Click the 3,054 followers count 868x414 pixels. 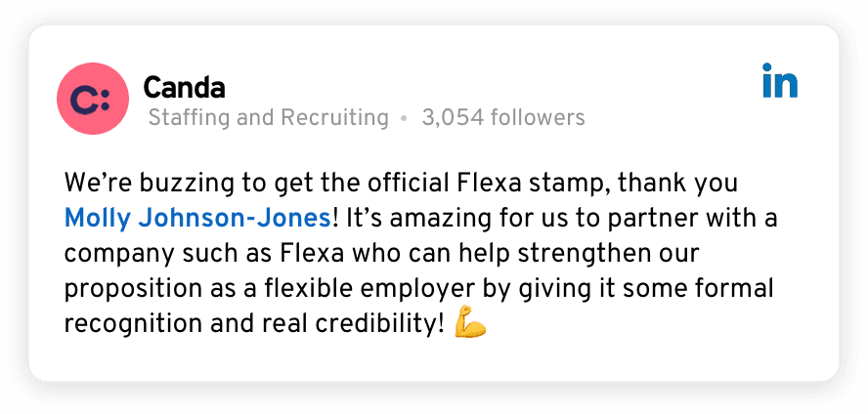point(502,118)
